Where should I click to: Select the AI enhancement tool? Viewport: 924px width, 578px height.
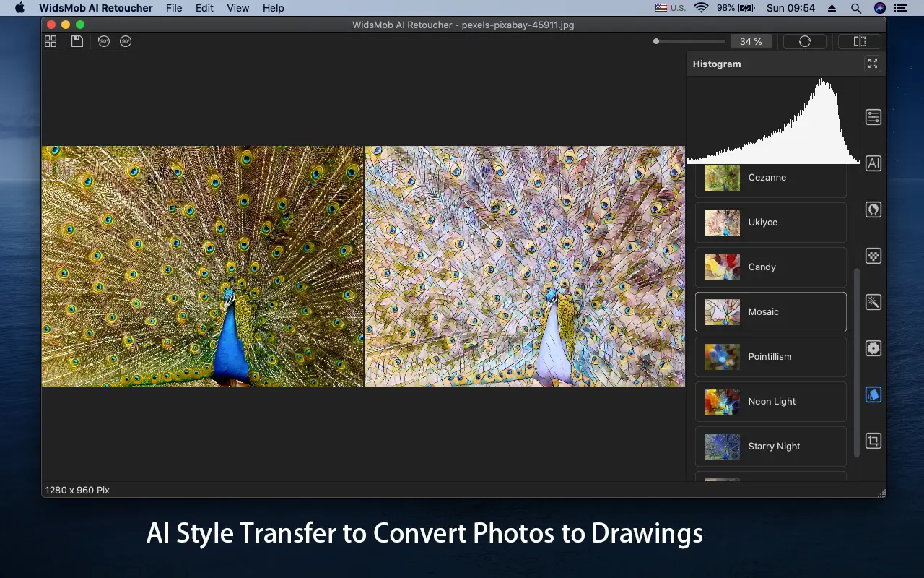click(x=873, y=163)
